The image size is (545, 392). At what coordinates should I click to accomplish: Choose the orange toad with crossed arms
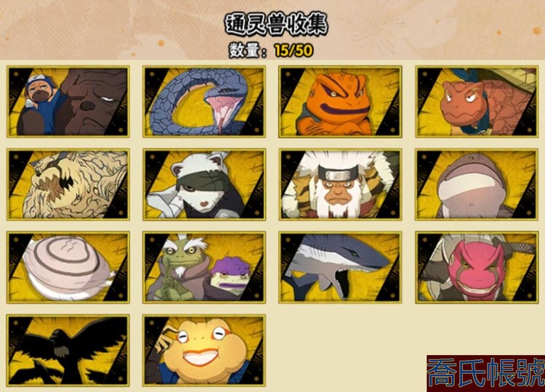click(340, 102)
